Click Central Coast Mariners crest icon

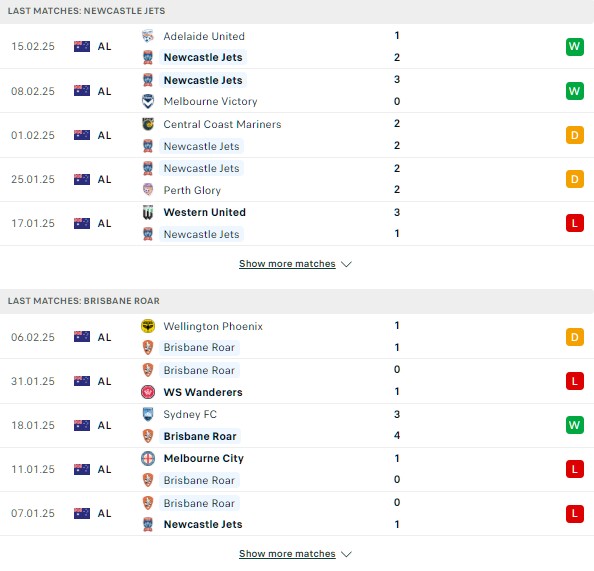click(x=148, y=124)
